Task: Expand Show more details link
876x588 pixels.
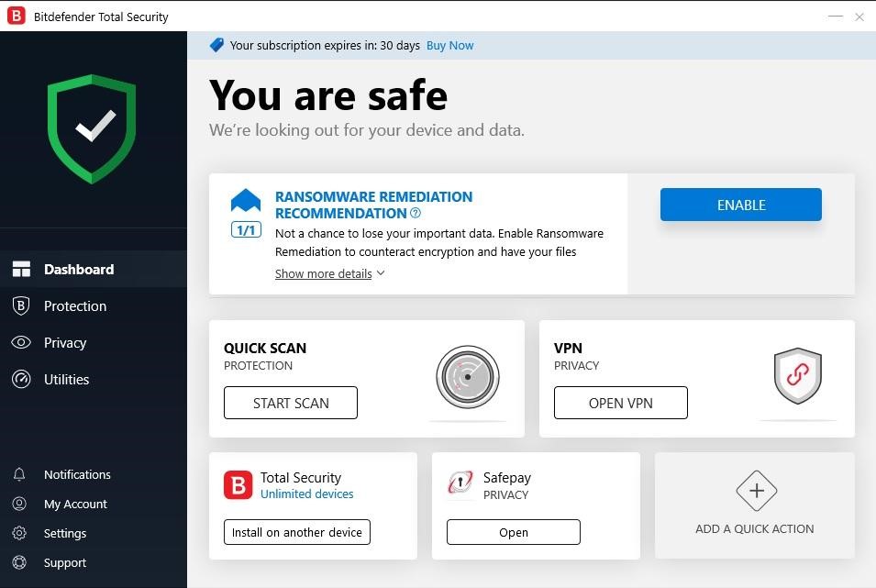Action: (x=323, y=273)
